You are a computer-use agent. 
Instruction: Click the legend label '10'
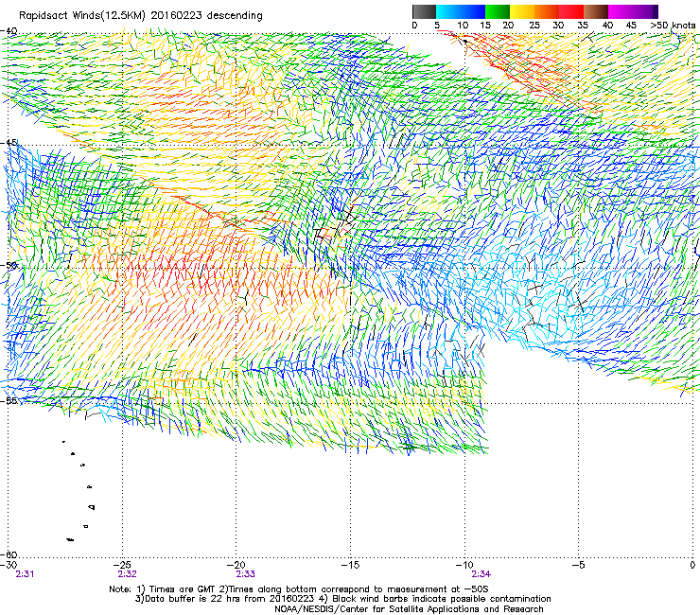[x=463, y=26]
